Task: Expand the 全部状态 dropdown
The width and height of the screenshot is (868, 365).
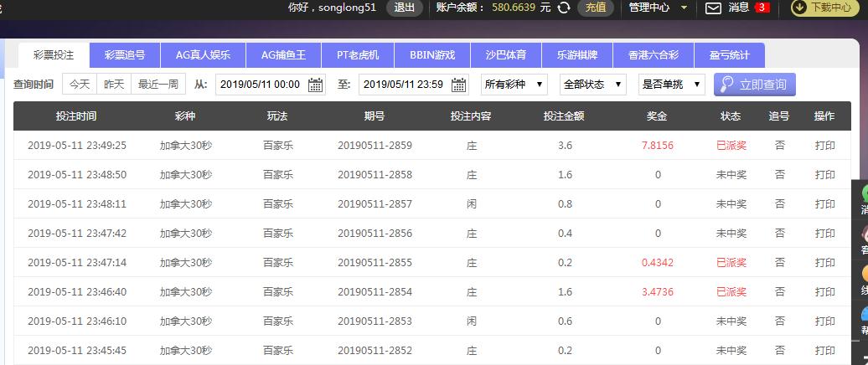Action: 593,85
